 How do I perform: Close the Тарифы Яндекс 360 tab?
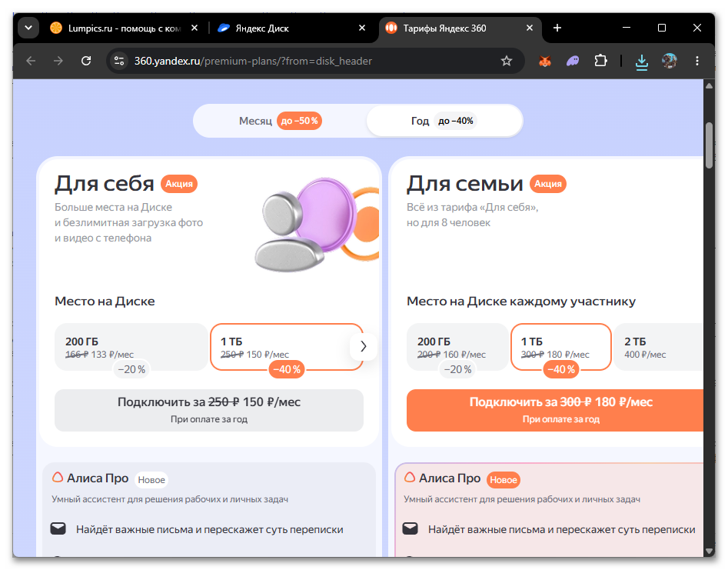click(530, 28)
